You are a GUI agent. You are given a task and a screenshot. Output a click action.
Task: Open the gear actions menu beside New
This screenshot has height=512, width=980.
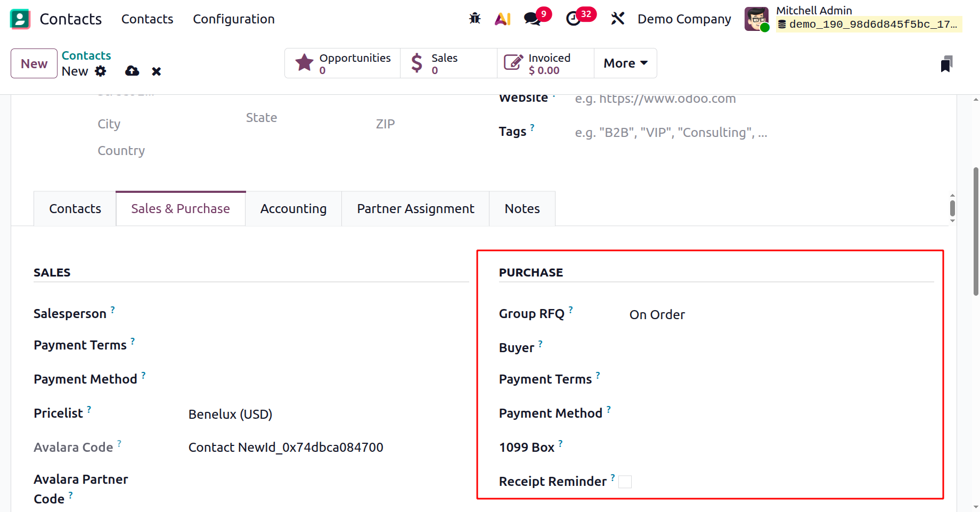click(x=101, y=71)
